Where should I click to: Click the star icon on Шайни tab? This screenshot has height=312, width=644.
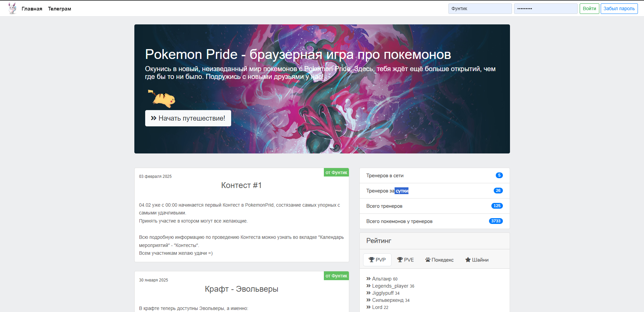pyautogui.click(x=468, y=260)
